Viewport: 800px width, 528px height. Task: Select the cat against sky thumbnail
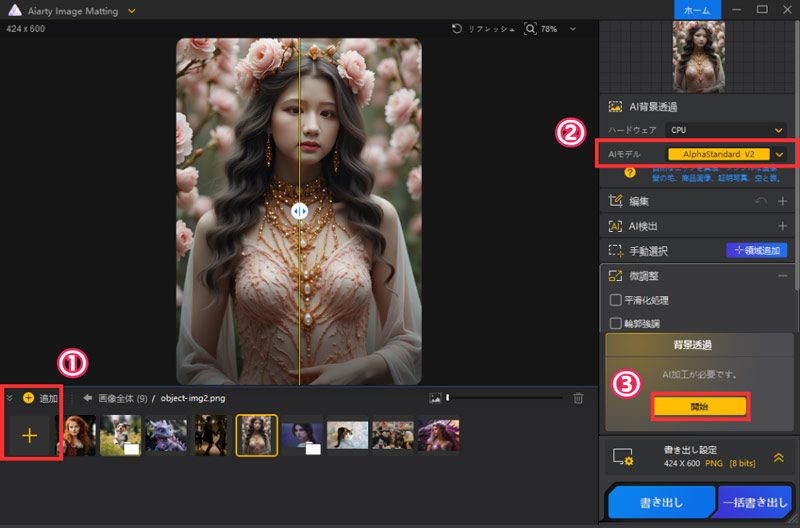[347, 435]
